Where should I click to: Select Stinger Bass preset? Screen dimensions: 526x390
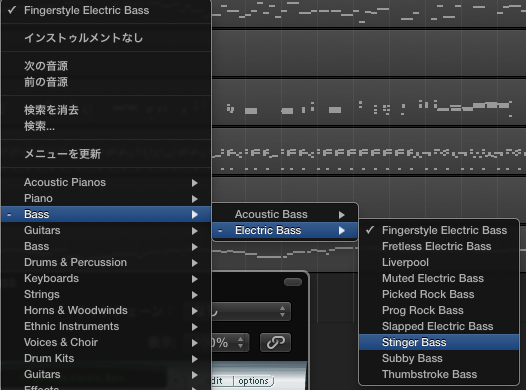point(439,342)
